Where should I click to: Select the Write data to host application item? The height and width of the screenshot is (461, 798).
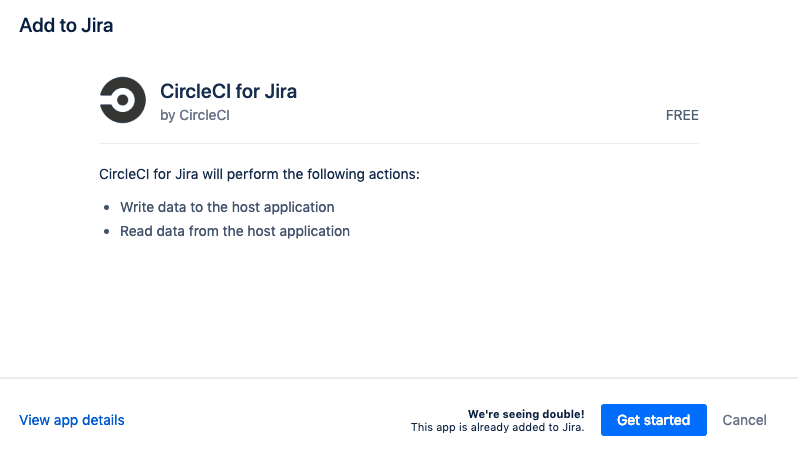[227, 207]
